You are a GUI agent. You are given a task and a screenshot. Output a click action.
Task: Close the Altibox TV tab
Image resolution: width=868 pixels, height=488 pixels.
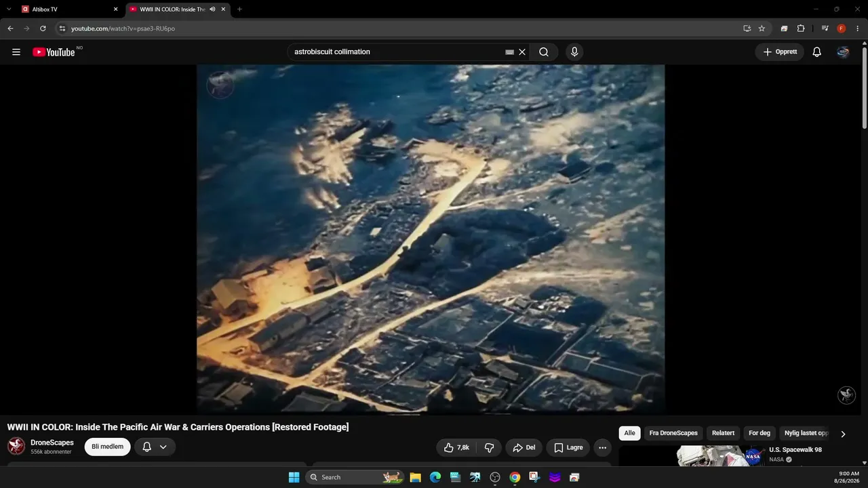115,9
